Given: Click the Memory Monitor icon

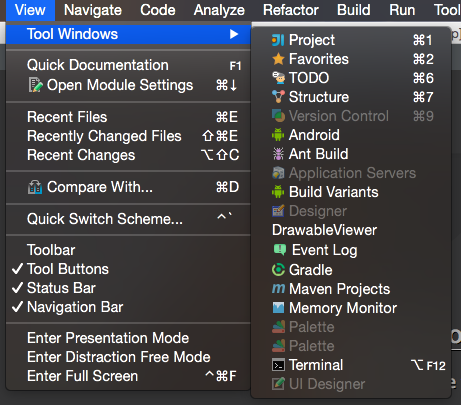Looking at the screenshot, I should pos(278,308).
